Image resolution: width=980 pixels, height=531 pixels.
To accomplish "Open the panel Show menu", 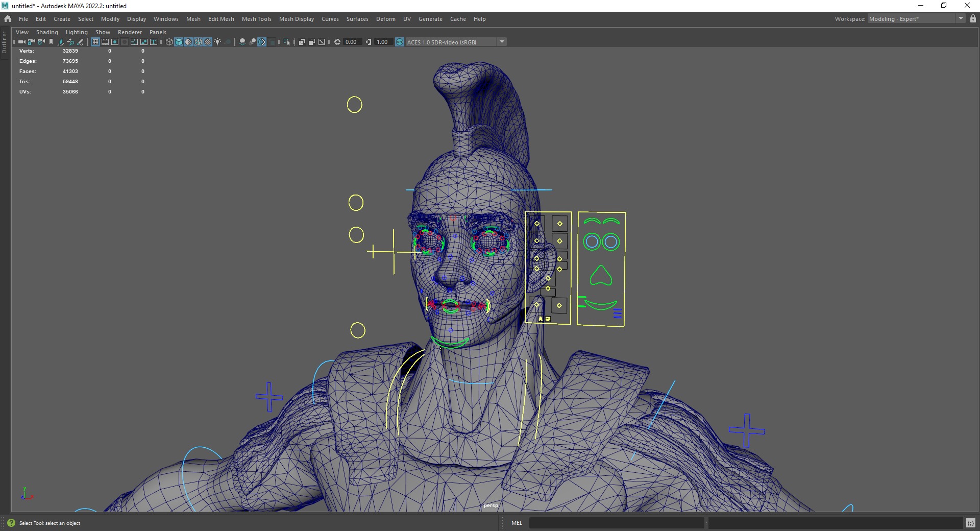I will (x=103, y=32).
